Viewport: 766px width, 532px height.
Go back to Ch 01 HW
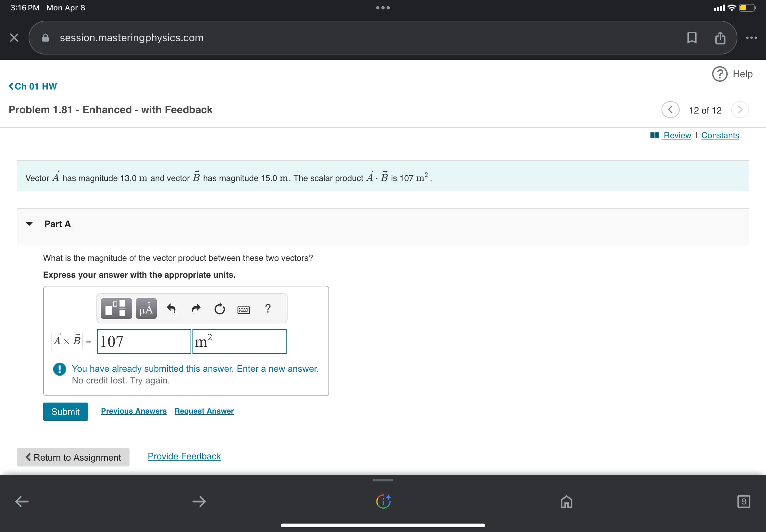[33, 86]
